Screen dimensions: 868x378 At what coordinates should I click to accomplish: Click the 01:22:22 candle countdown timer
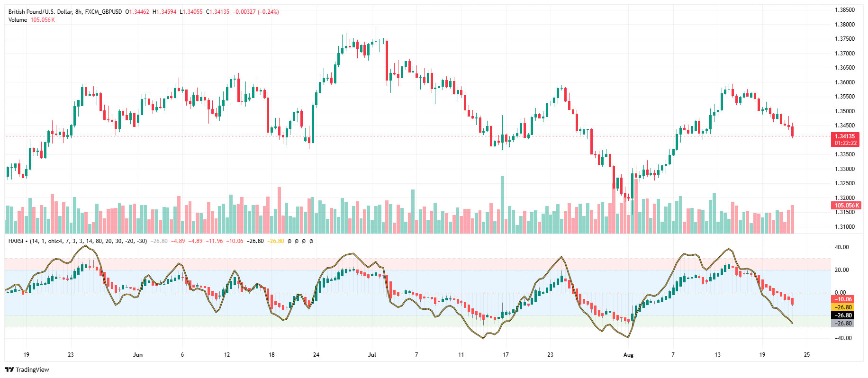click(x=845, y=143)
